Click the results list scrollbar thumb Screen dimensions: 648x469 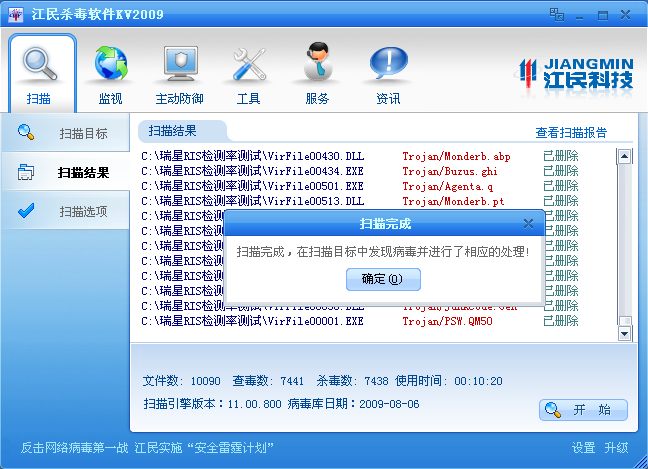626,321
